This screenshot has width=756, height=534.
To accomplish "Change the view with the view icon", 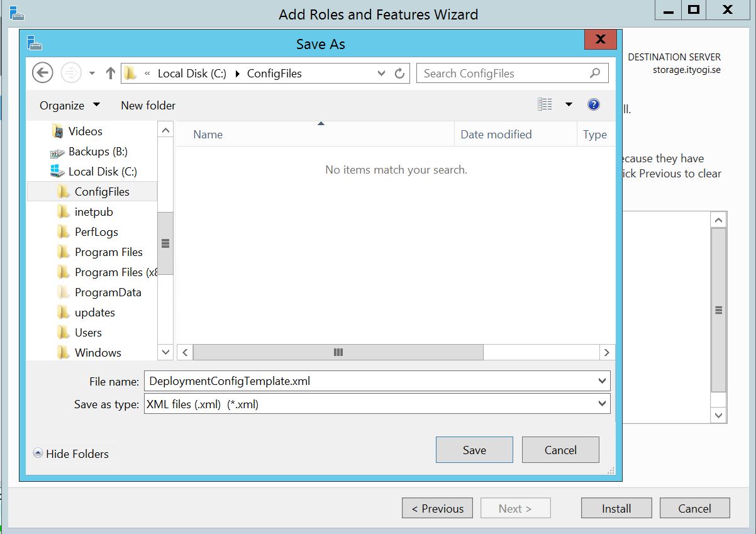I will [545, 104].
